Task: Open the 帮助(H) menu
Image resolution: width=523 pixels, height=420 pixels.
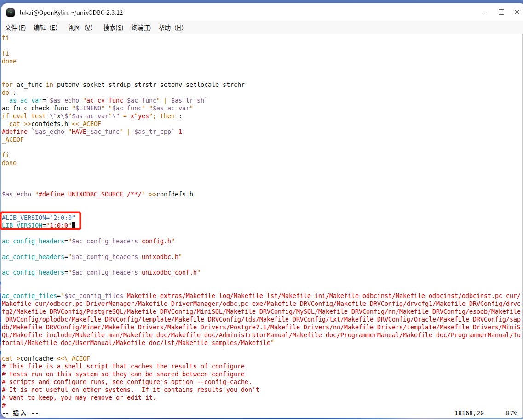Action: (171, 28)
